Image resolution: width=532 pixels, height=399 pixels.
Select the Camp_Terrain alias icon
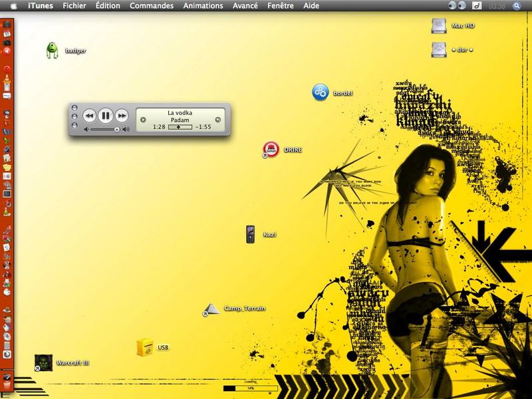(211, 309)
